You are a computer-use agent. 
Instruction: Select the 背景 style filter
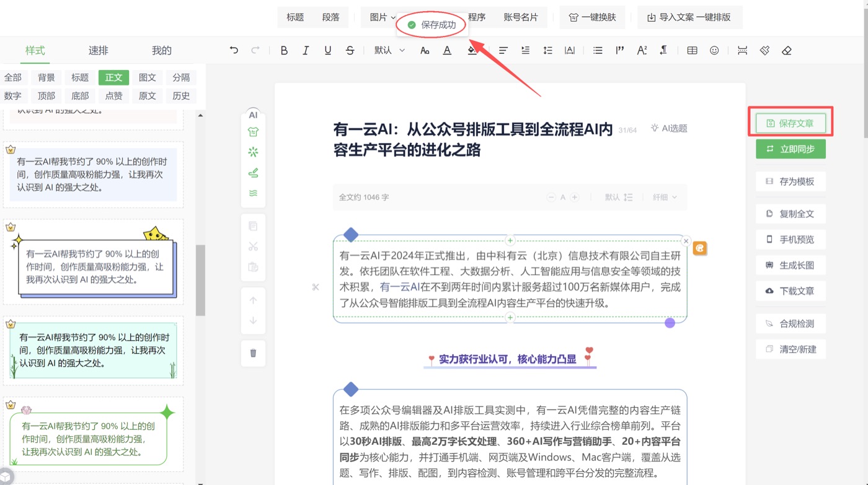click(x=46, y=77)
